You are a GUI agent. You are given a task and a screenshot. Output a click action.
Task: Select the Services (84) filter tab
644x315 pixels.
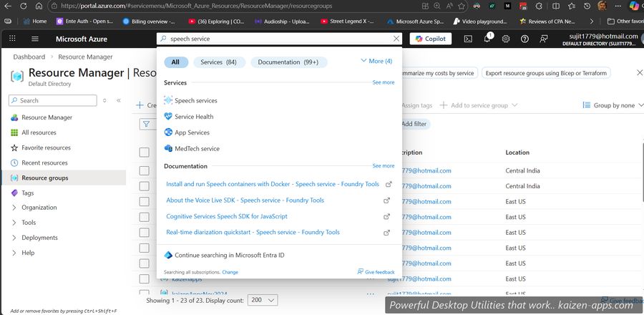pyautogui.click(x=219, y=62)
